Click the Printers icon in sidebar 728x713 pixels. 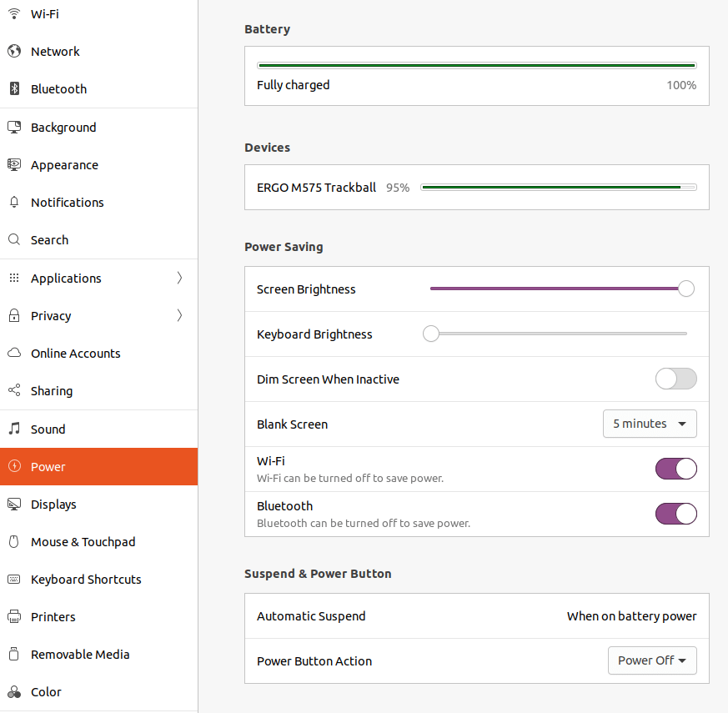click(13, 617)
